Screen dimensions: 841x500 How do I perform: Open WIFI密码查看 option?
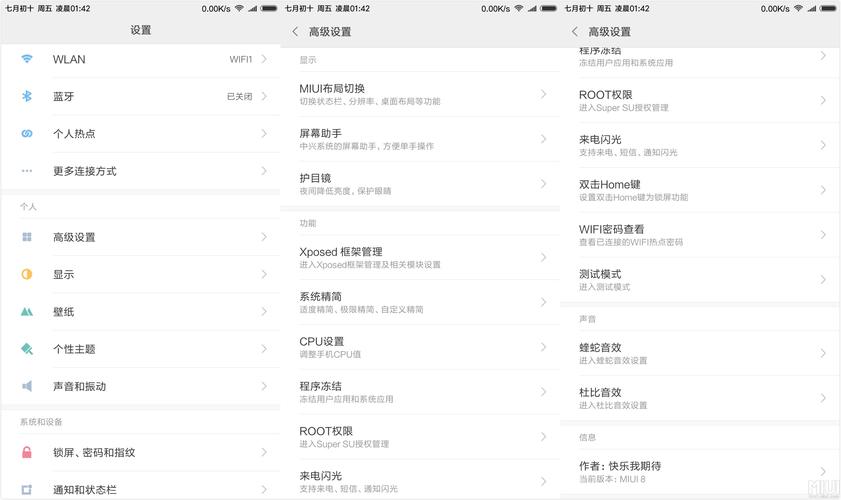(700, 234)
